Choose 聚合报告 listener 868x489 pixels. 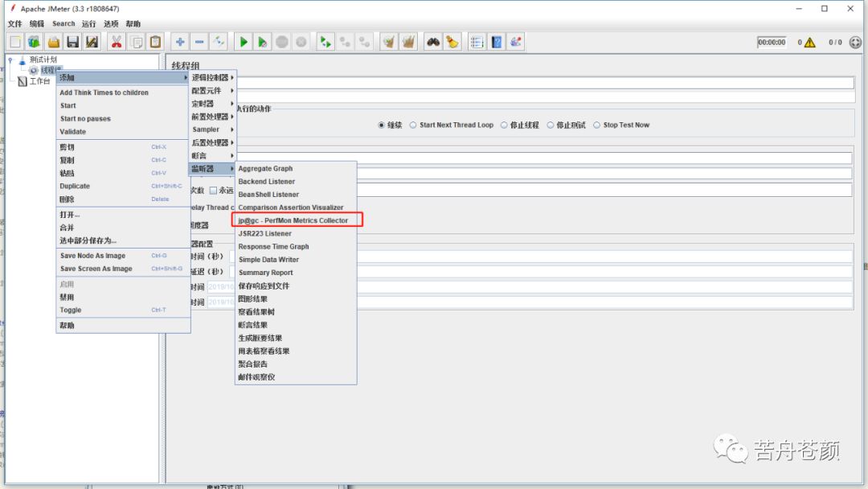(x=296, y=364)
